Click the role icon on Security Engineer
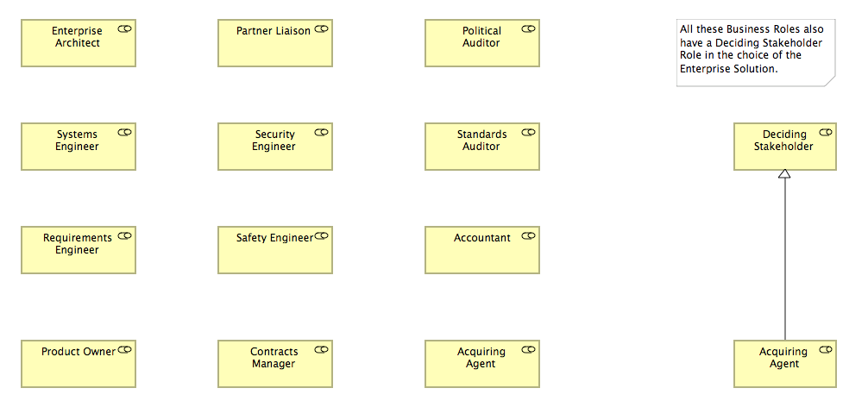868x407 pixels. coord(322,132)
